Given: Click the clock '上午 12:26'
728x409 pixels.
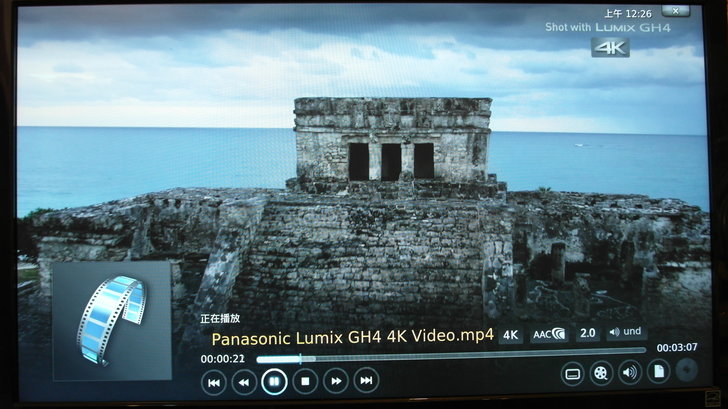Looking at the screenshot, I should [x=628, y=13].
